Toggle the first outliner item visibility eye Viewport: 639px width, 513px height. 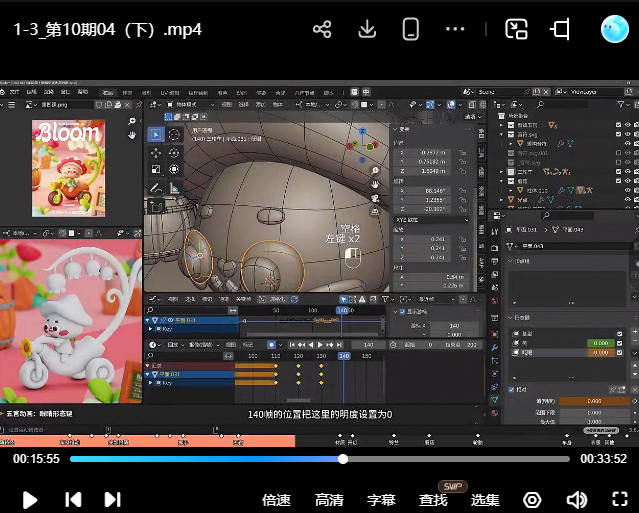tap(629, 126)
